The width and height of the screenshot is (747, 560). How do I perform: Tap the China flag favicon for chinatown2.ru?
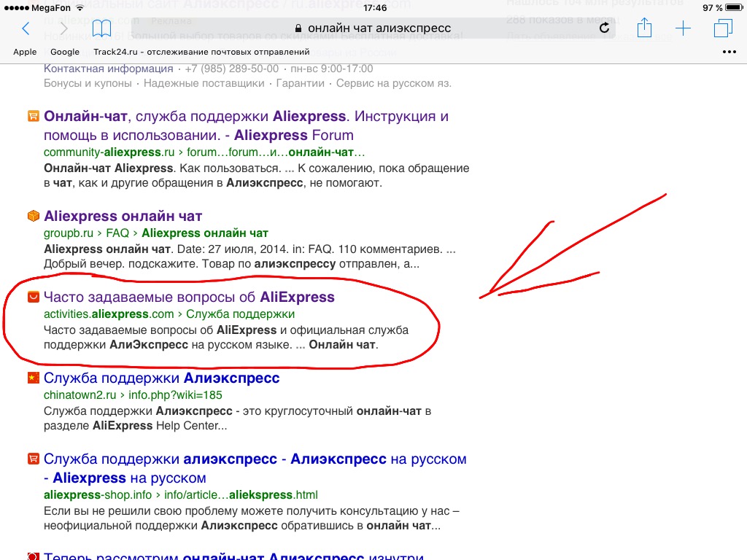34,378
